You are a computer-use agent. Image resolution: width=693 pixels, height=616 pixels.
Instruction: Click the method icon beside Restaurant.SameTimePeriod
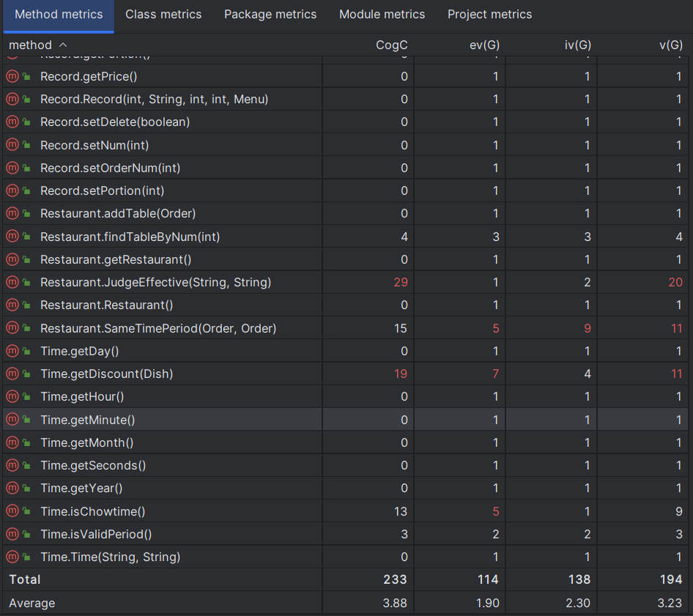[x=12, y=328]
